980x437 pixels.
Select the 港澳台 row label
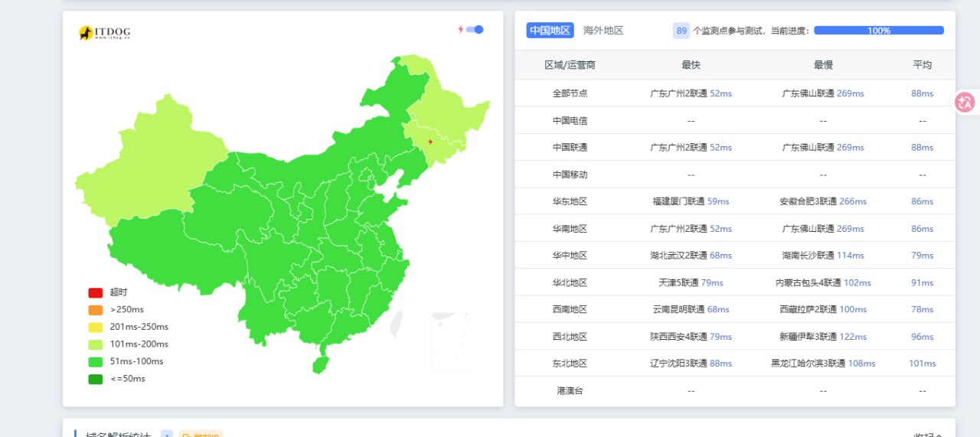570,390
